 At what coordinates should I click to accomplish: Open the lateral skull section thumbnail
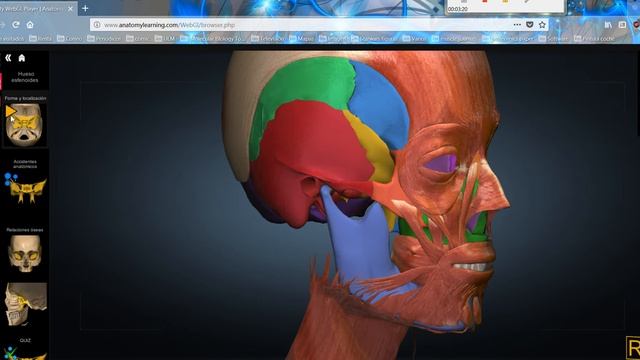[26, 304]
